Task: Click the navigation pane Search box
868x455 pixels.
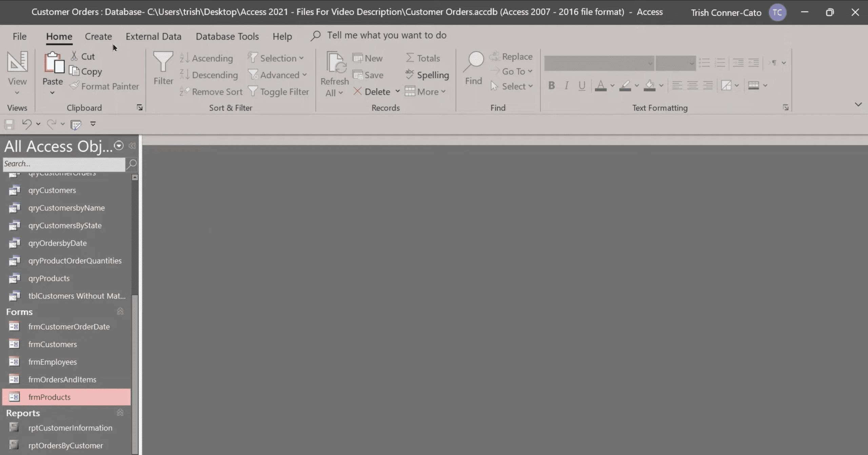Action: coord(64,164)
